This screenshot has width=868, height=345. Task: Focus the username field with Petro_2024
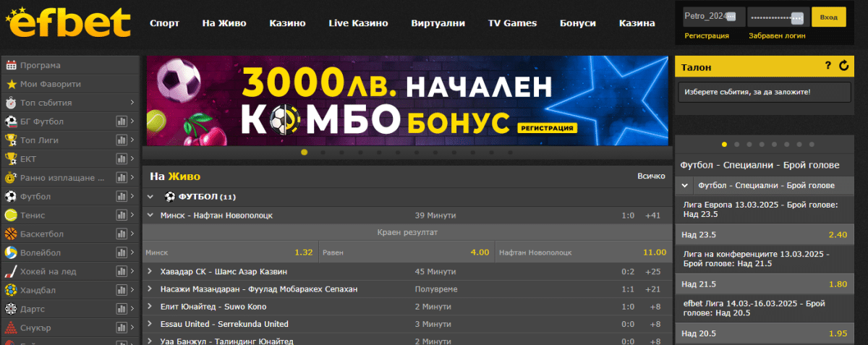pos(714,17)
